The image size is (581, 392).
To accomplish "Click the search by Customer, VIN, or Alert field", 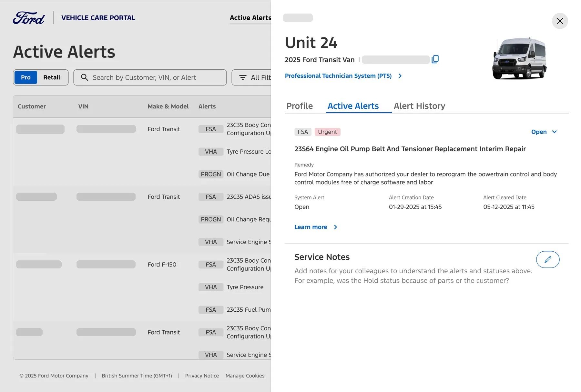I will (x=150, y=77).
